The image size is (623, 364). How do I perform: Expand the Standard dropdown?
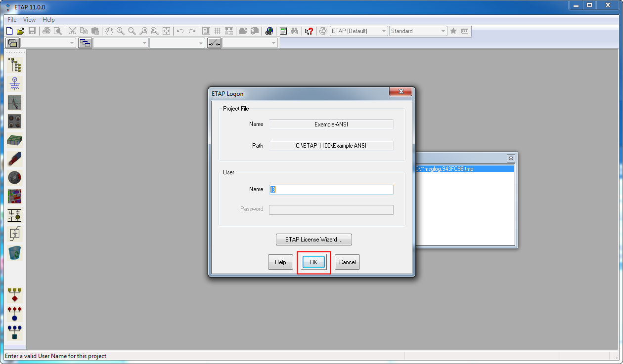click(x=443, y=31)
